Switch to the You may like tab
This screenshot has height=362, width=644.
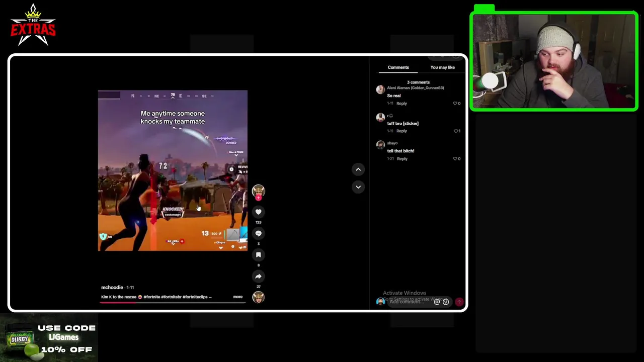coord(442,67)
